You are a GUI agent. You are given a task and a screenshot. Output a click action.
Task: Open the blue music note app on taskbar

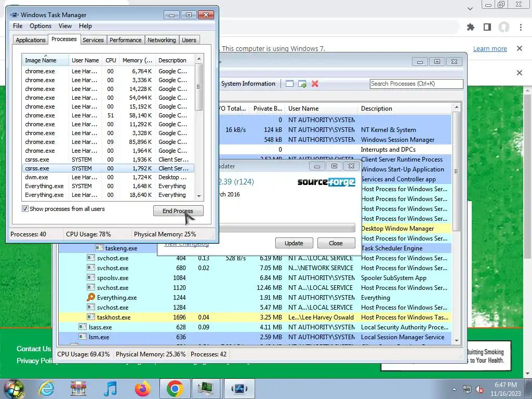110,389
